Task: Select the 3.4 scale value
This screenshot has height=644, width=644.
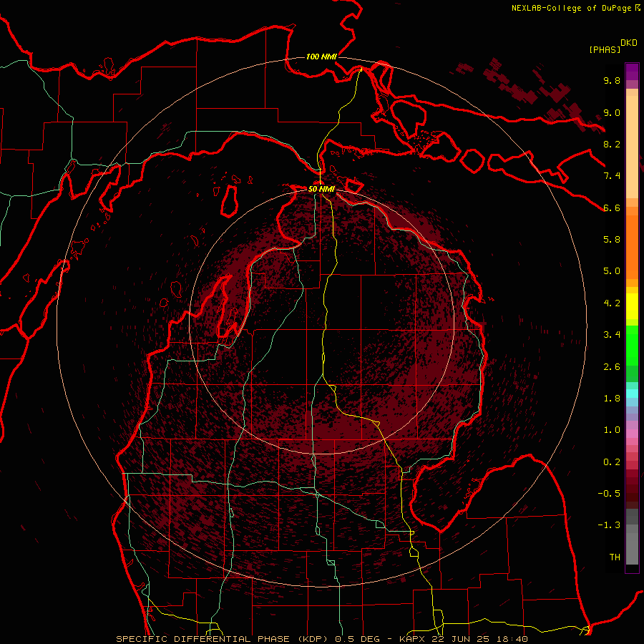Action: point(612,335)
